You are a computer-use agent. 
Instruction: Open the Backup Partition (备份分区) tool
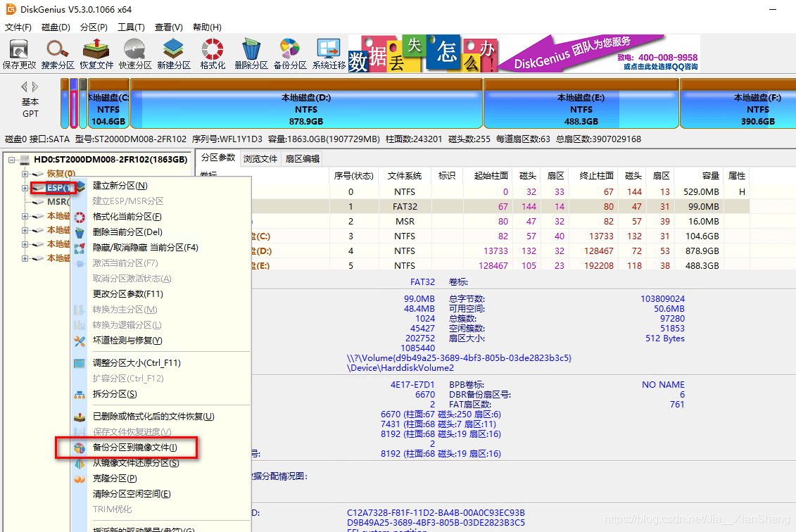click(x=290, y=54)
